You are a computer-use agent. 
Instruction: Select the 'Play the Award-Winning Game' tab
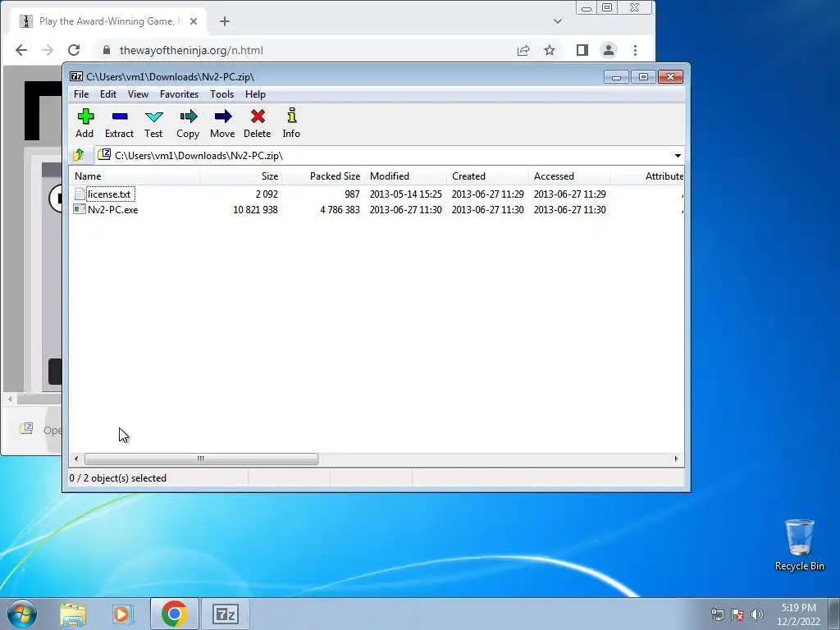108,21
